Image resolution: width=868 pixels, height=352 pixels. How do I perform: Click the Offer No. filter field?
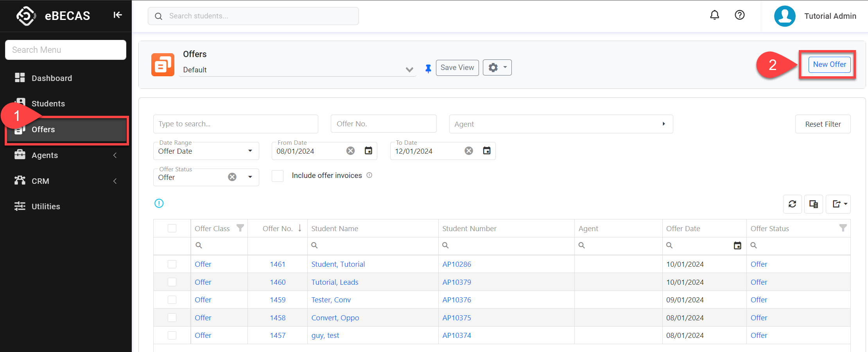click(384, 124)
